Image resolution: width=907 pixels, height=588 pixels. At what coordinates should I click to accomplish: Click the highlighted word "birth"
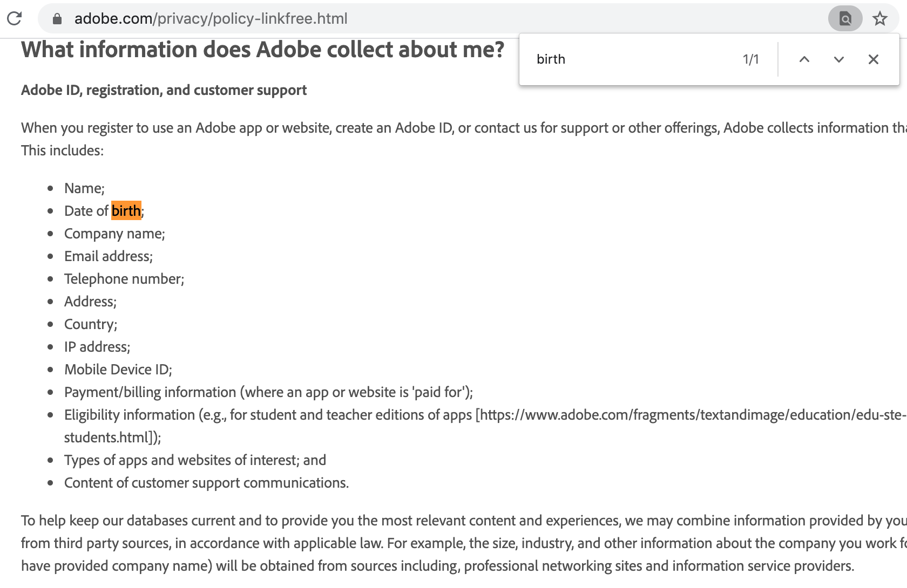coord(126,211)
